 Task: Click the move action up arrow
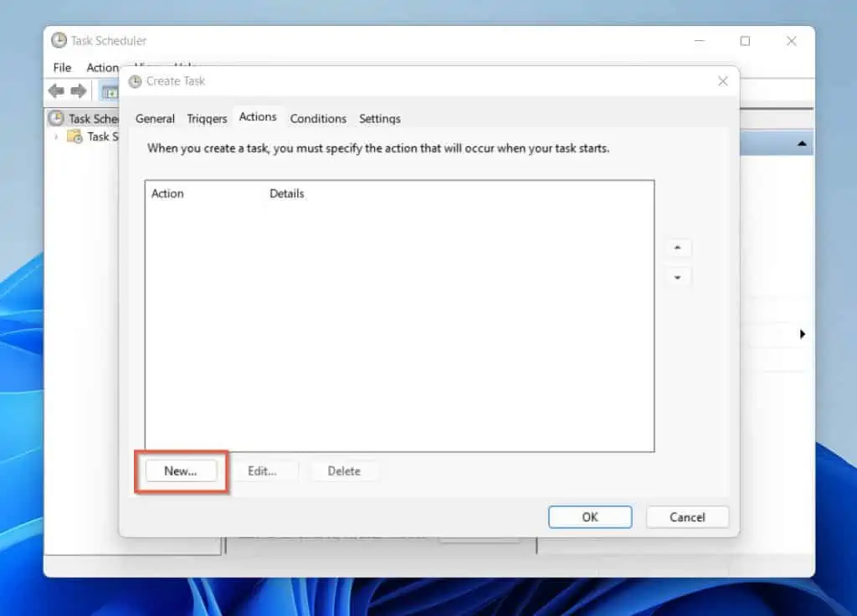[677, 248]
